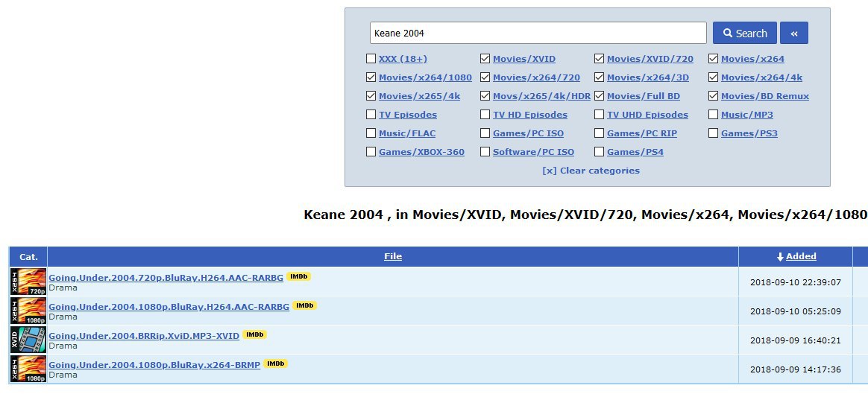868x400 pixels.
Task: Click the XVID film category icon
Action: [28, 340]
